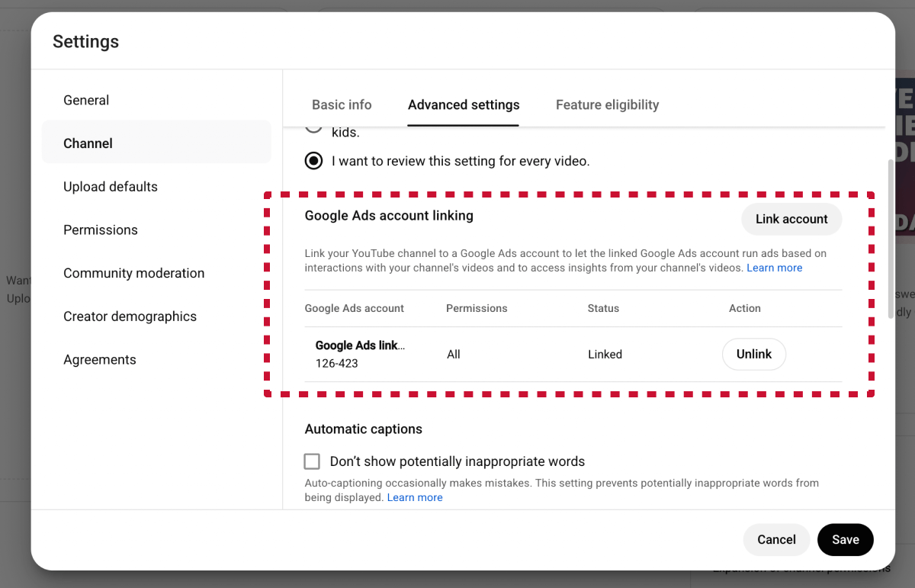Click the 'Google Ads link…' account name
The width and height of the screenshot is (915, 588).
pos(360,345)
